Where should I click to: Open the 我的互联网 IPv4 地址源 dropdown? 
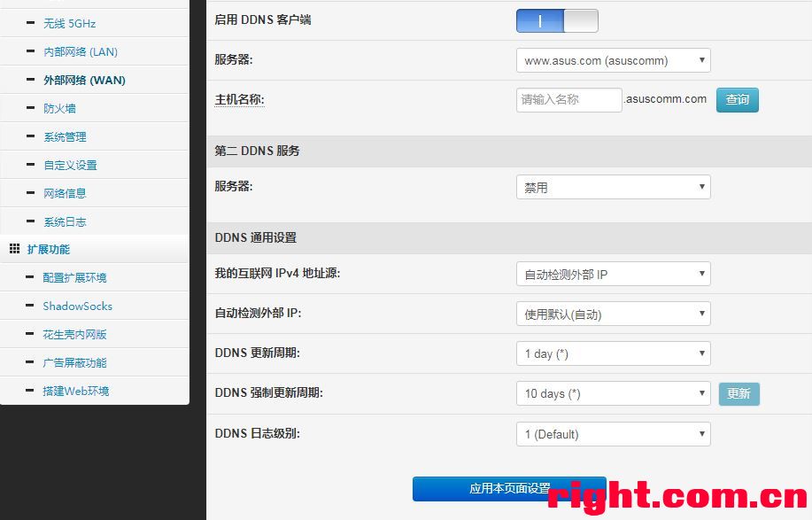coord(613,274)
